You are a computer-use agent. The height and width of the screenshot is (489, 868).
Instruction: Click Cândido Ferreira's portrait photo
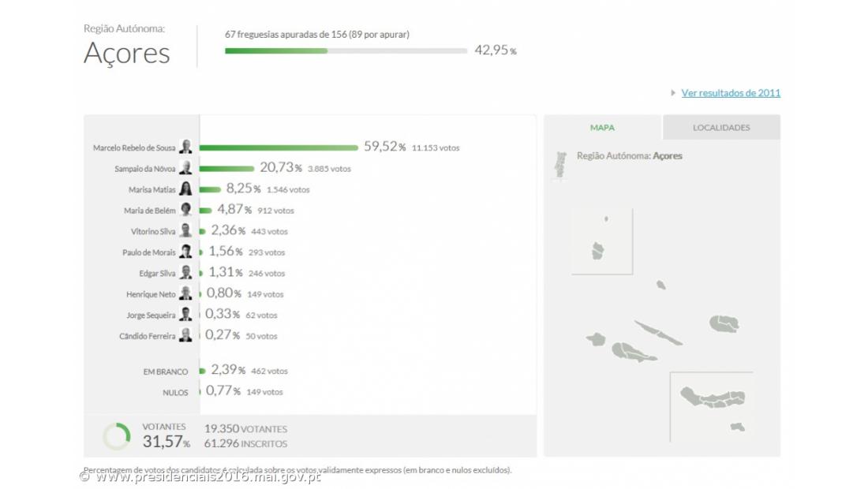185,335
